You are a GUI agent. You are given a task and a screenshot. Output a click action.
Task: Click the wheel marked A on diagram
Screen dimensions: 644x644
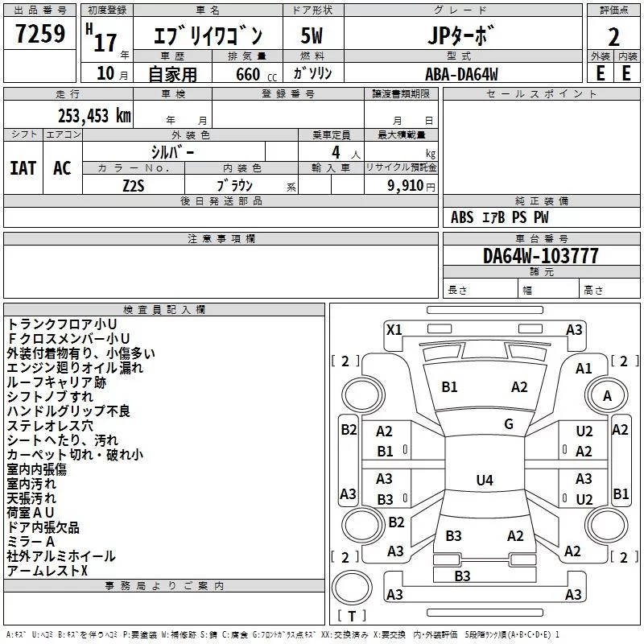point(607,395)
